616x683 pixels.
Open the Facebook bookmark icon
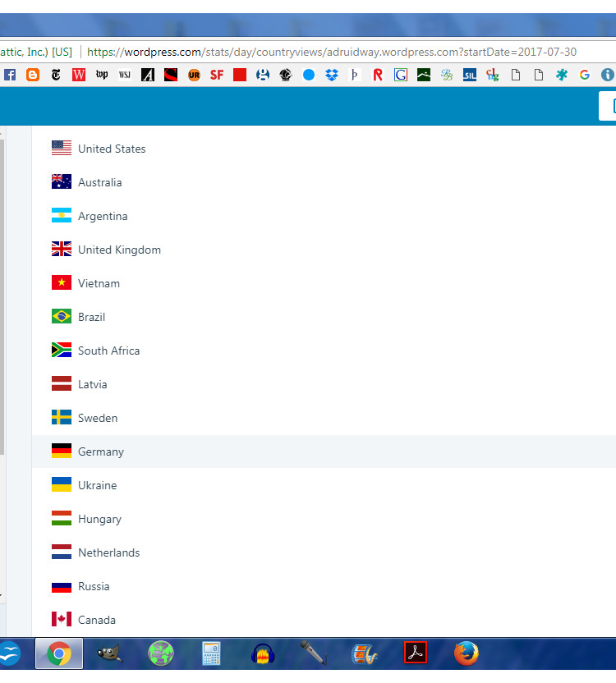10,75
